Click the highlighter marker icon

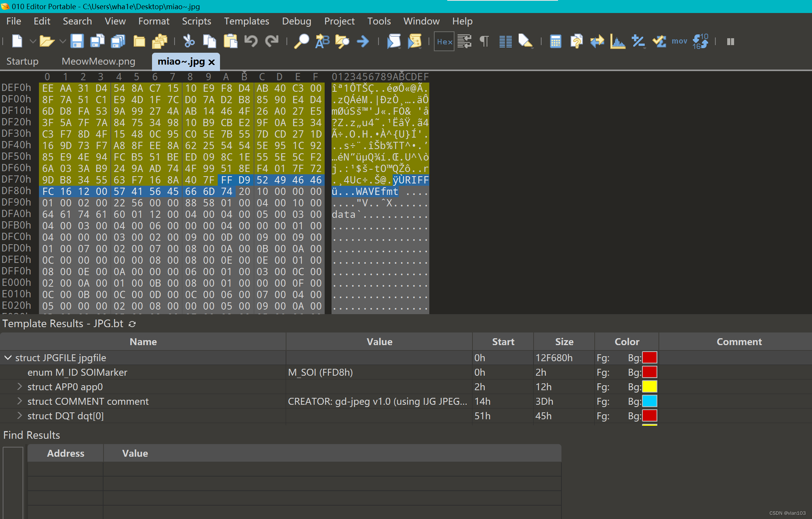pyautogui.click(x=526, y=41)
